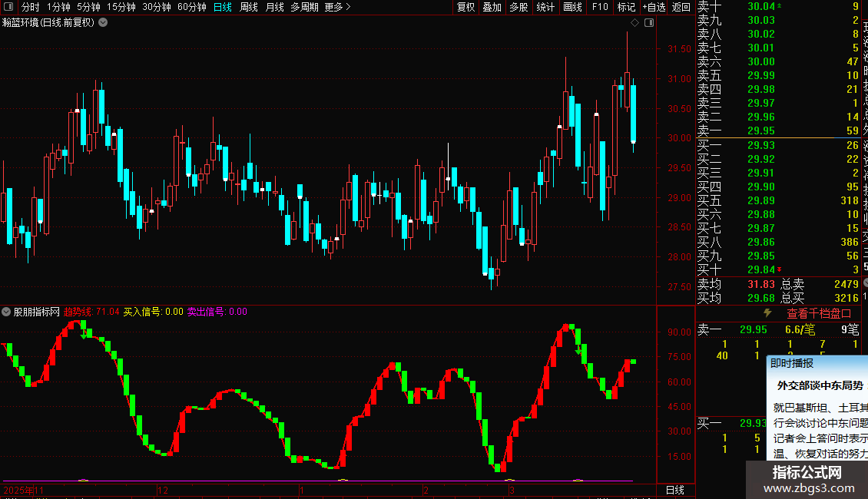Click the 31.00 price axis label
The width and height of the screenshot is (868, 499).
(x=679, y=78)
